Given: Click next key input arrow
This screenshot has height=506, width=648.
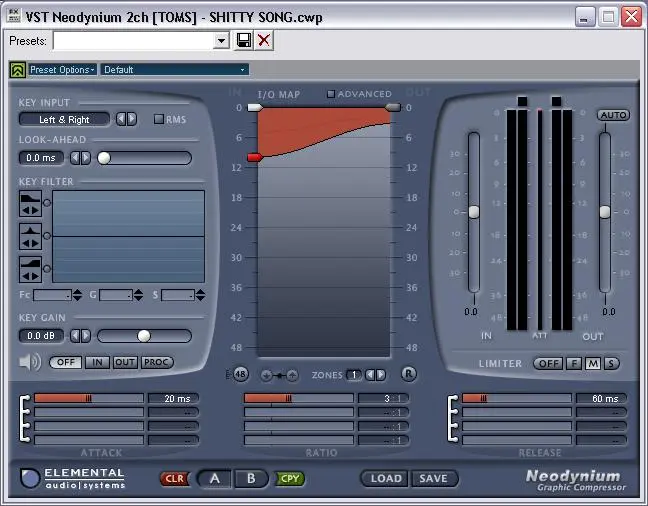Looking at the screenshot, I should click(x=132, y=119).
